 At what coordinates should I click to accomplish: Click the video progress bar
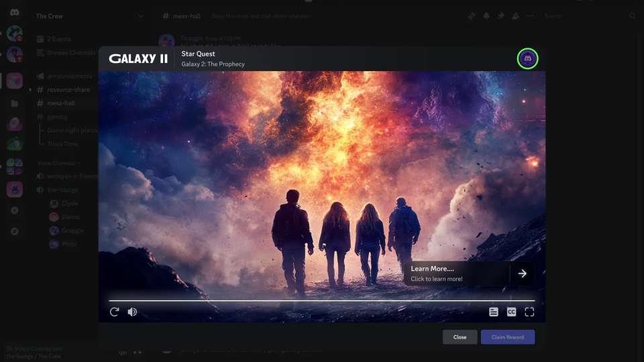(322, 300)
